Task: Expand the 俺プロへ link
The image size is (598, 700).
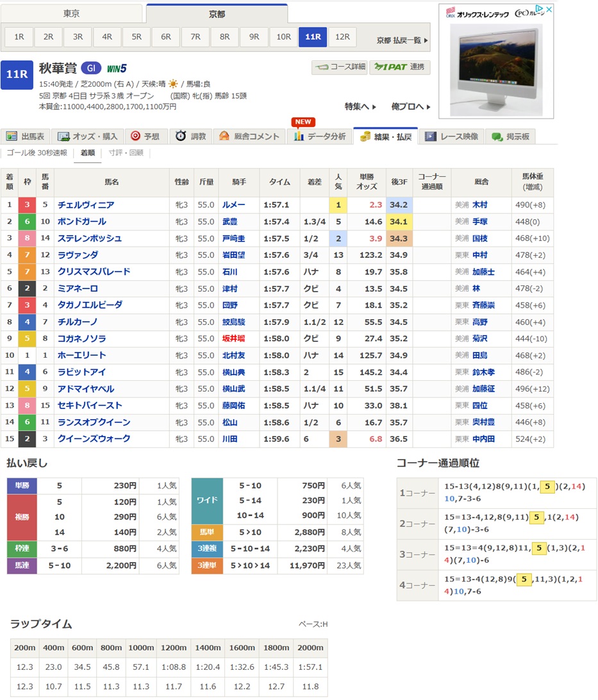Action: 411,106
